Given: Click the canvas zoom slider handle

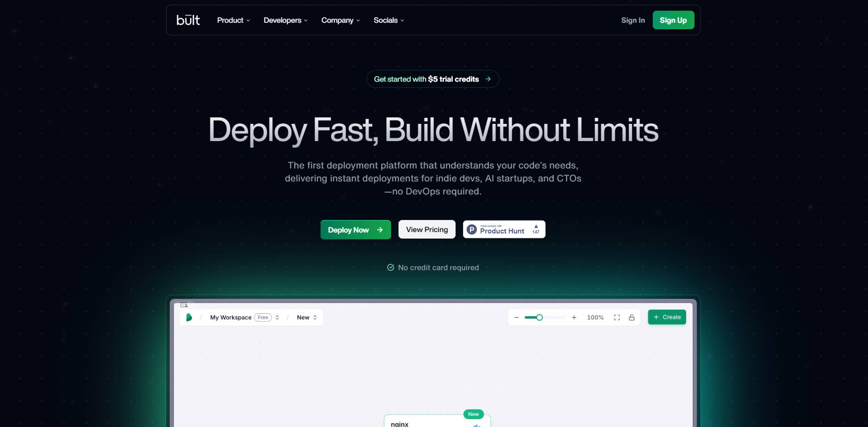Looking at the screenshot, I should click(539, 317).
